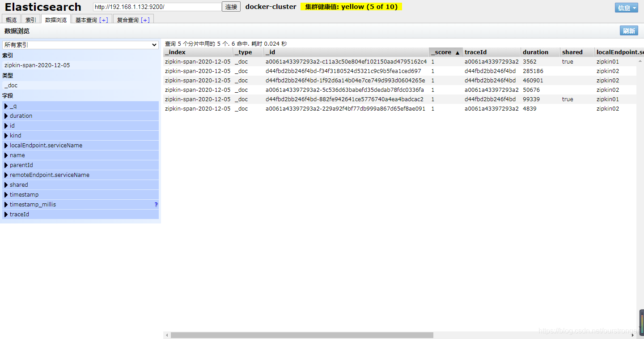The image size is (644, 339).
Task: Click the localEndpoint.se column header
Action: (619, 52)
